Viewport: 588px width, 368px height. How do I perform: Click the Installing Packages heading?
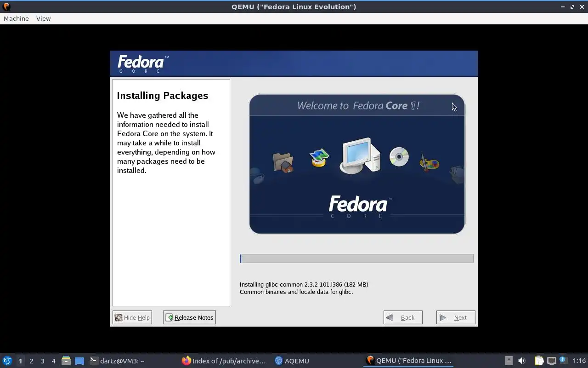pyautogui.click(x=163, y=96)
